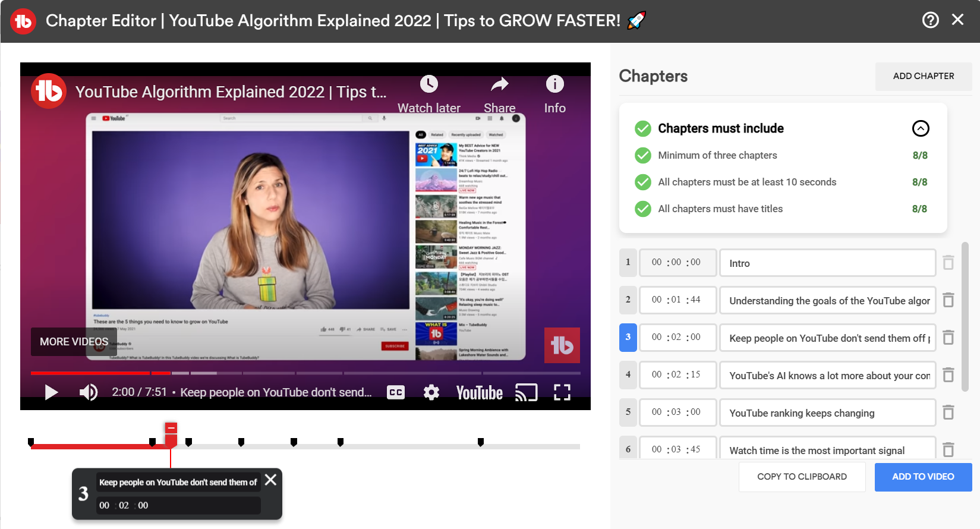Select chapter number 3 badge
The image size is (980, 529).
pyautogui.click(x=628, y=337)
